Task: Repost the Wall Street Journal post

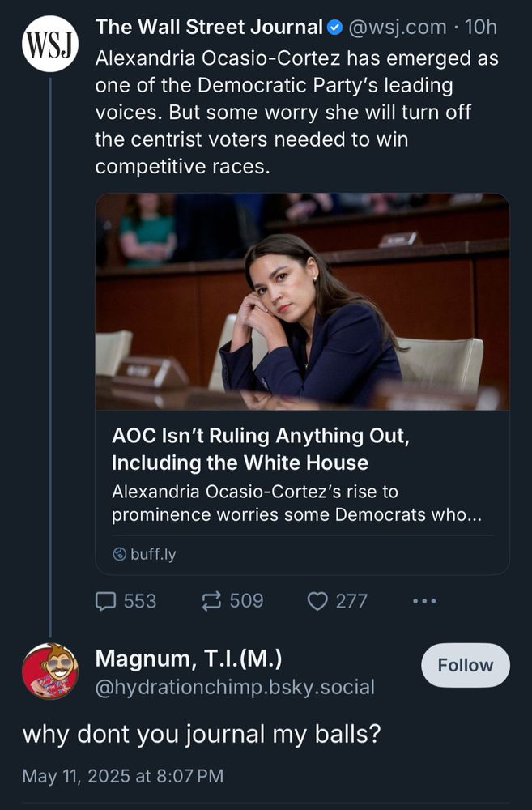Action: pos(212,600)
